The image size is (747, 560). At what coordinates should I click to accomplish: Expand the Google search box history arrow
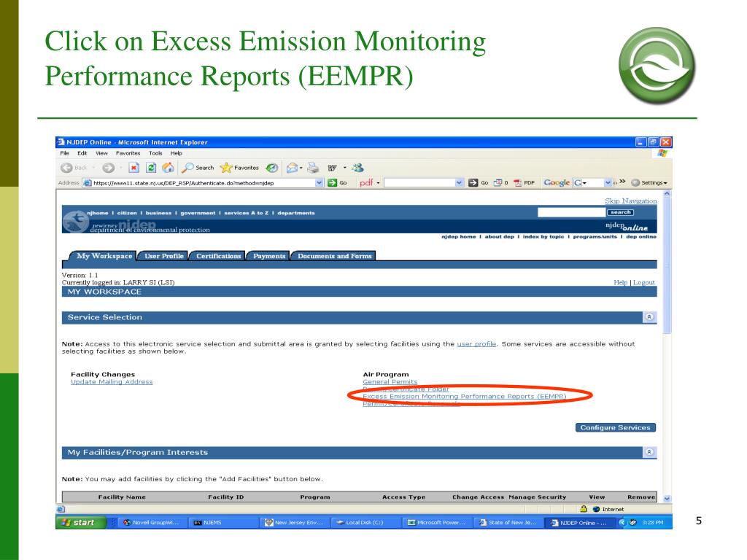[608, 183]
